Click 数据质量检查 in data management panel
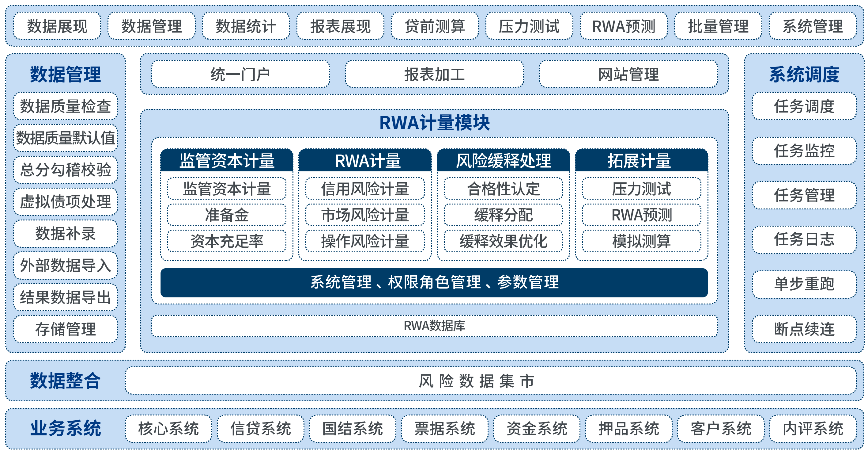 65,106
